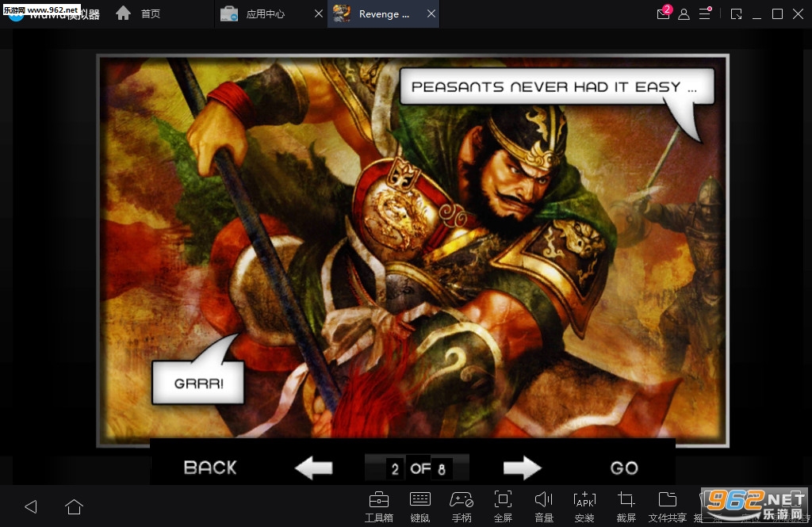Close the 应用中心 tab
This screenshot has width=812, height=527.
319,14
